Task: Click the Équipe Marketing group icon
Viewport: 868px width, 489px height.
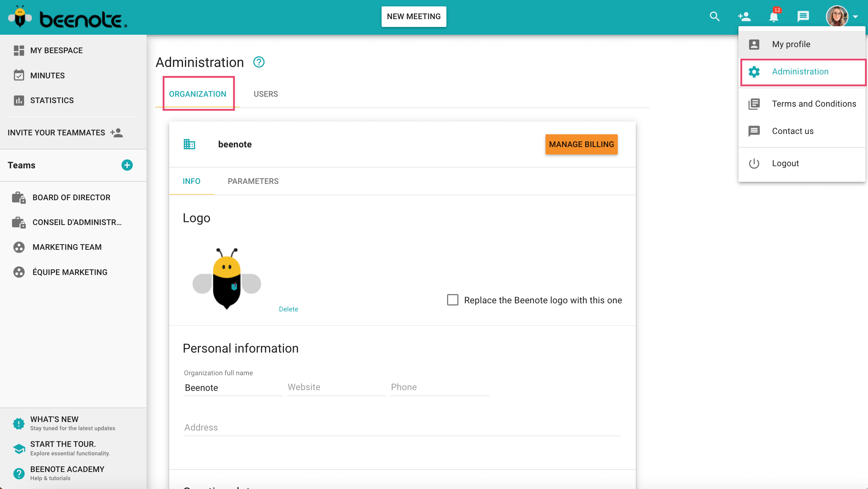Action: [19, 272]
